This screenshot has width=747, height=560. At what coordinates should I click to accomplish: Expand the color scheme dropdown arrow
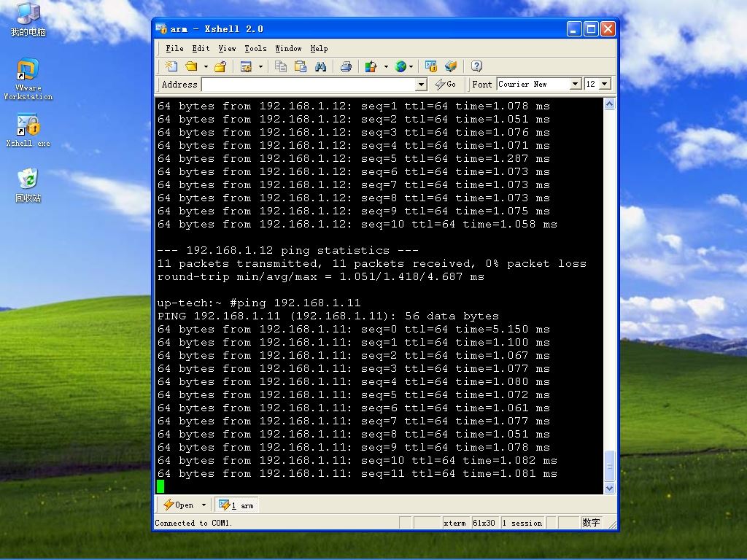point(386,66)
